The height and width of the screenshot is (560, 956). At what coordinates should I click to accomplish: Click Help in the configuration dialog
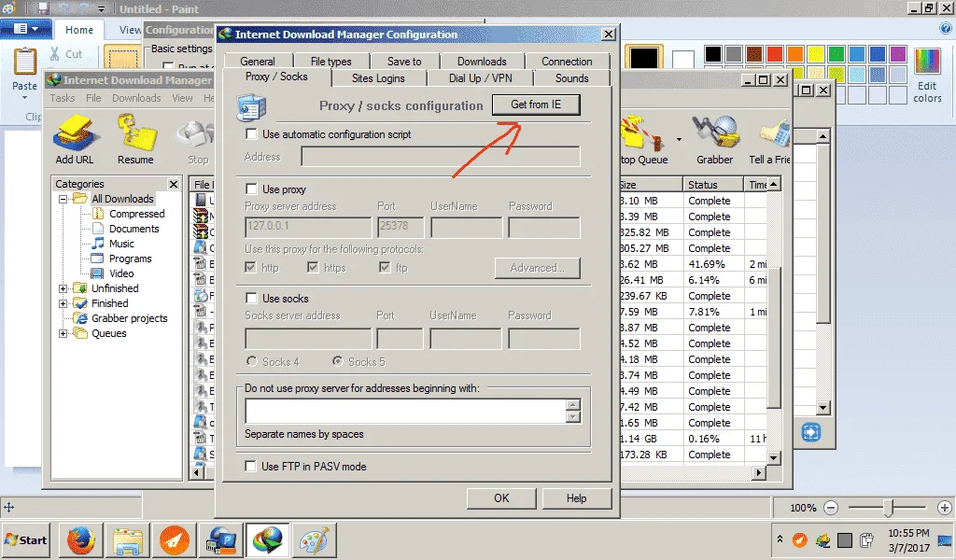pos(576,497)
